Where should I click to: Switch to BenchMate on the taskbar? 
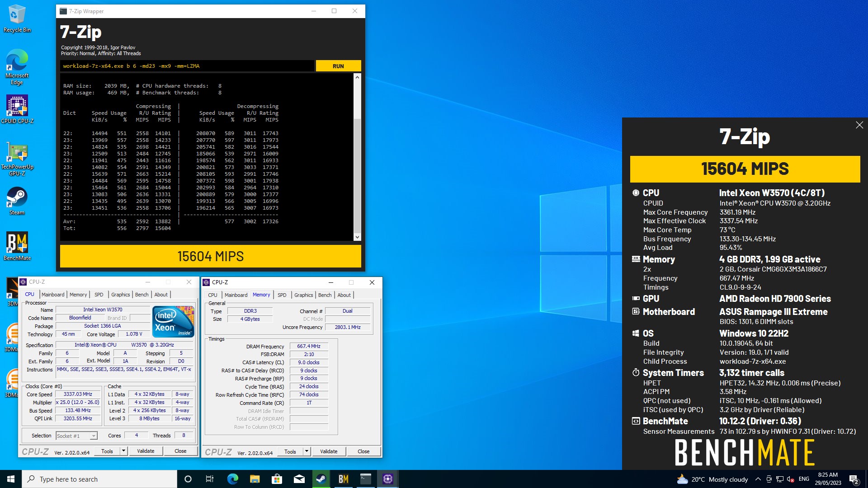click(x=343, y=479)
